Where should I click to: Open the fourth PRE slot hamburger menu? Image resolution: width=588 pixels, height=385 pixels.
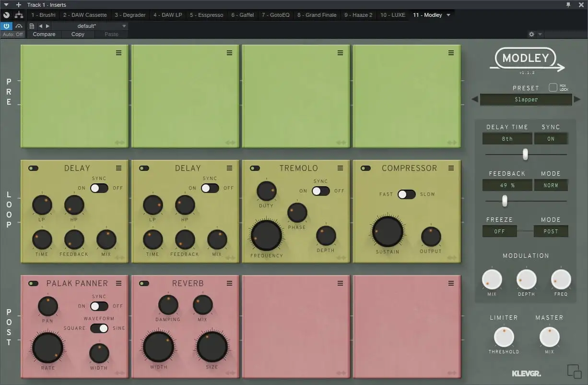click(451, 53)
